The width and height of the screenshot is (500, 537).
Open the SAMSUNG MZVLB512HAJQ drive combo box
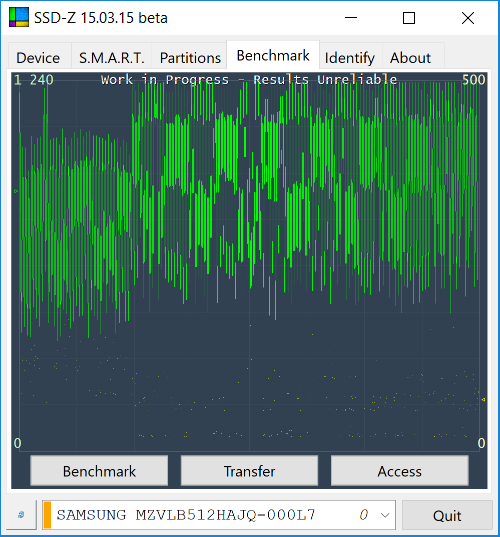[219, 515]
